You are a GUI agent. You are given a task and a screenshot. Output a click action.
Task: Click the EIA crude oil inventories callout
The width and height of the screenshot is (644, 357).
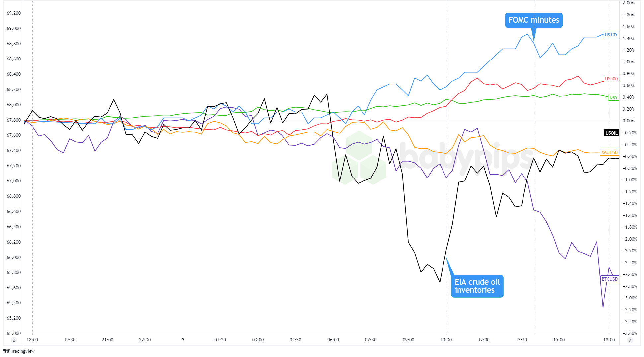point(477,286)
